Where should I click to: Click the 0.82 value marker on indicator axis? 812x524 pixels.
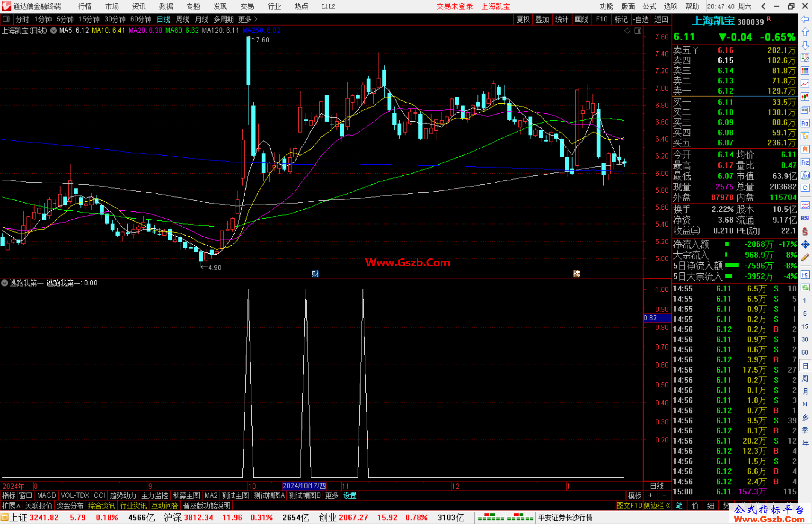[657, 318]
